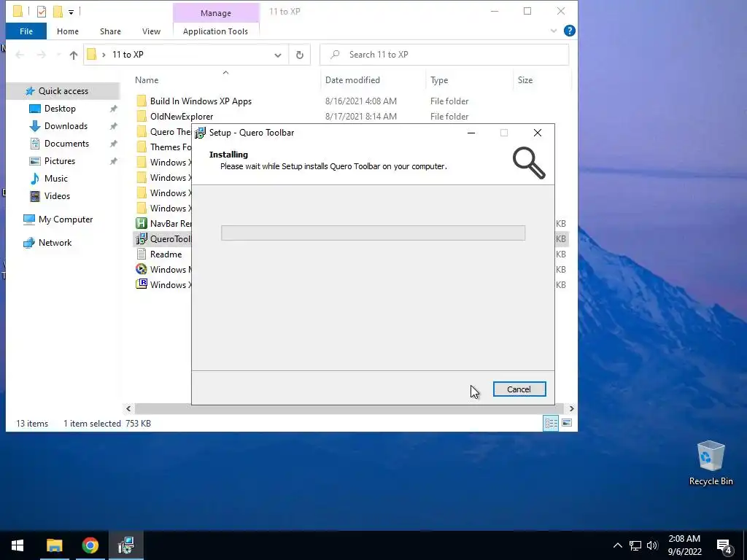747x560 pixels.
Task: Click the Quero setup title bar icon
Action: click(x=200, y=133)
